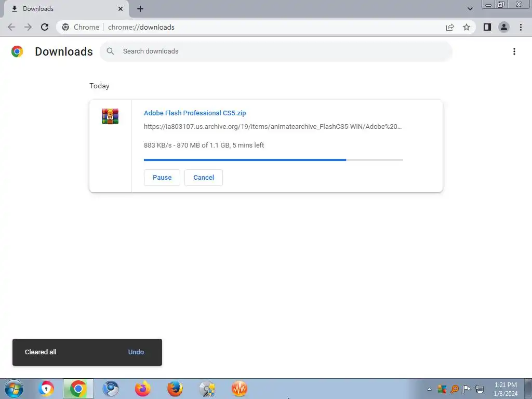Expand the tab search chevron
This screenshot has width=532, height=399.
tap(470, 9)
